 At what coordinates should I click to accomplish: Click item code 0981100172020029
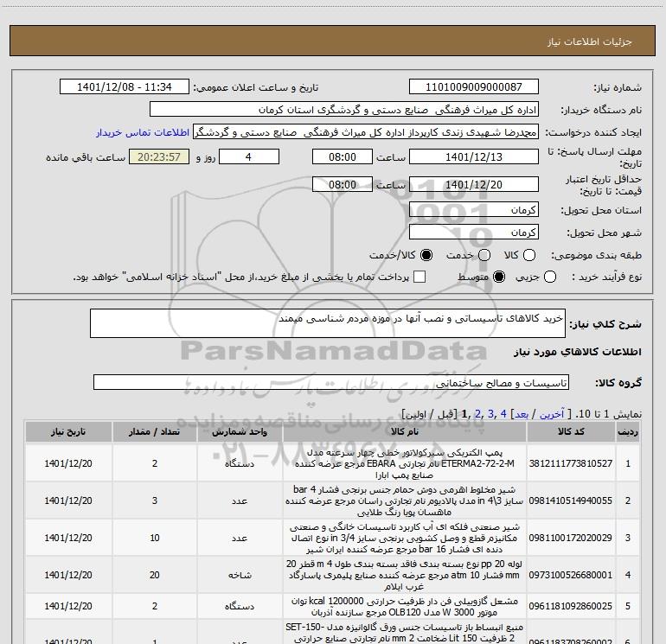click(571, 538)
